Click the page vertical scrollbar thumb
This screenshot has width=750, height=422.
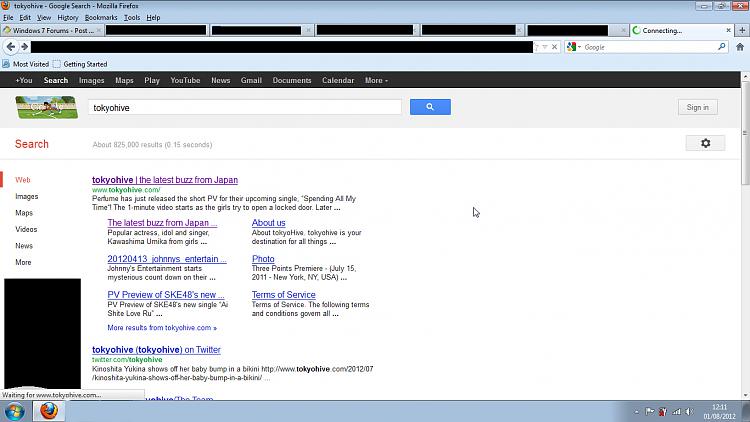745,133
